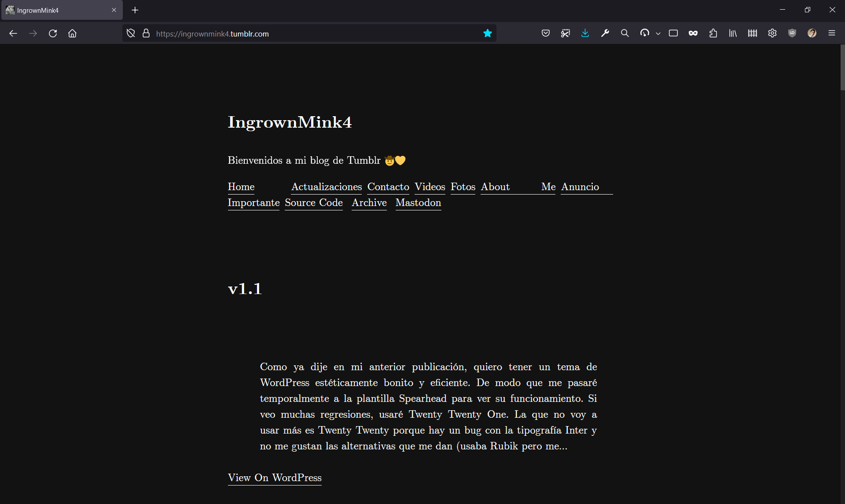Open the Library bookshelf icon
The image size is (845, 504).
pyautogui.click(x=733, y=33)
